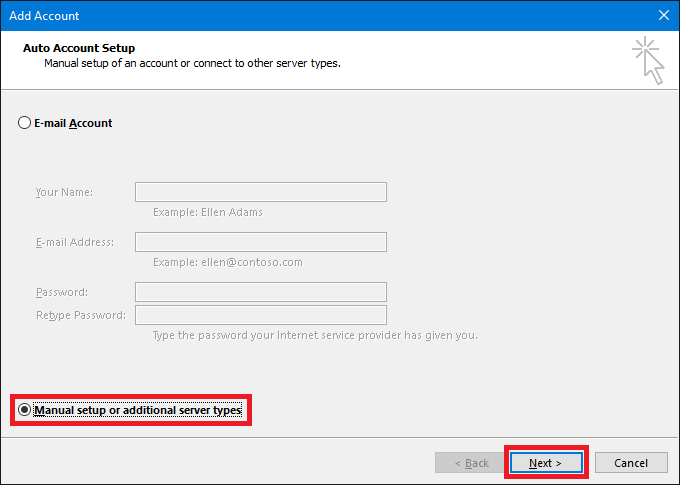Click the Password entry field
Image resolution: width=680 pixels, height=485 pixels.
click(x=260, y=292)
